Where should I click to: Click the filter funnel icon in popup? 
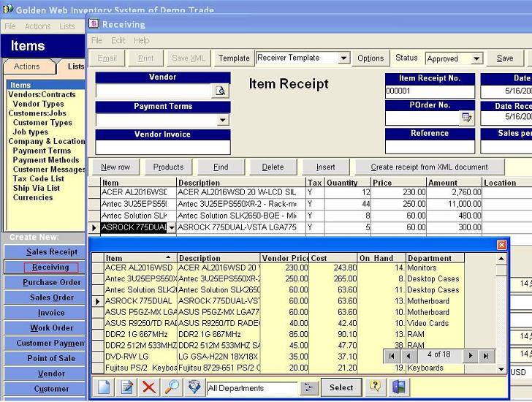[x=194, y=387]
